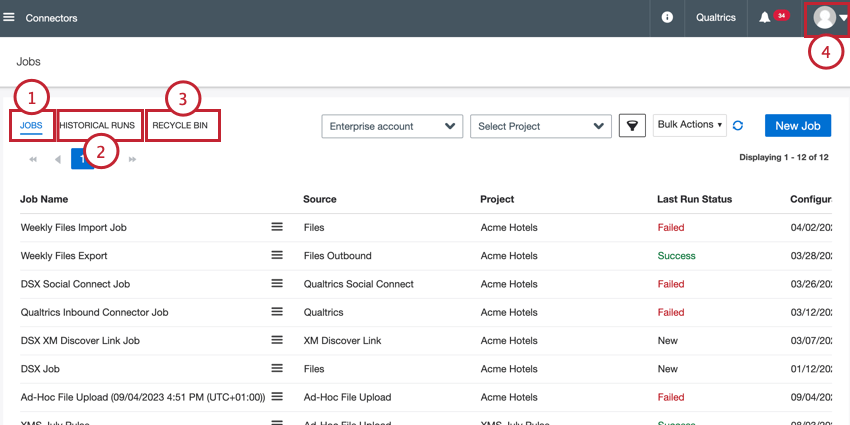Open the user avatar menu

click(x=829, y=18)
